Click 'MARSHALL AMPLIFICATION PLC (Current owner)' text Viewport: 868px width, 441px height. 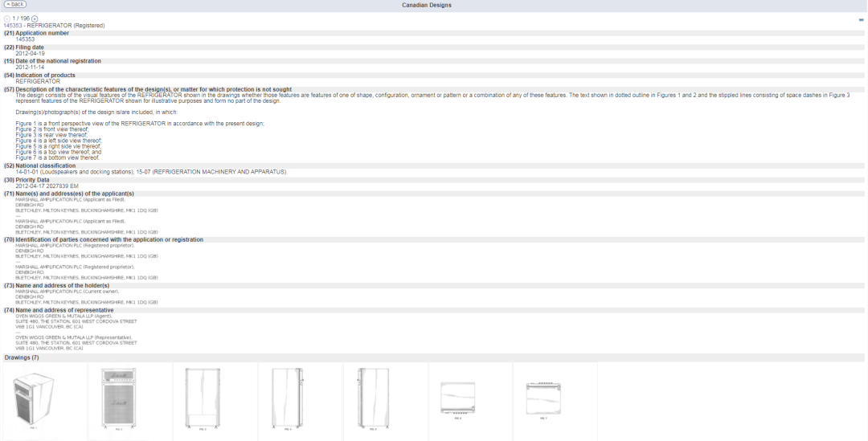(67, 292)
